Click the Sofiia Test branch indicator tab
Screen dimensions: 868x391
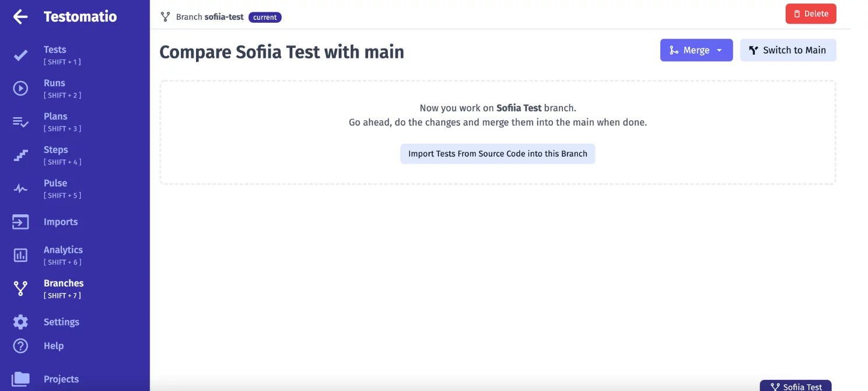pos(796,386)
